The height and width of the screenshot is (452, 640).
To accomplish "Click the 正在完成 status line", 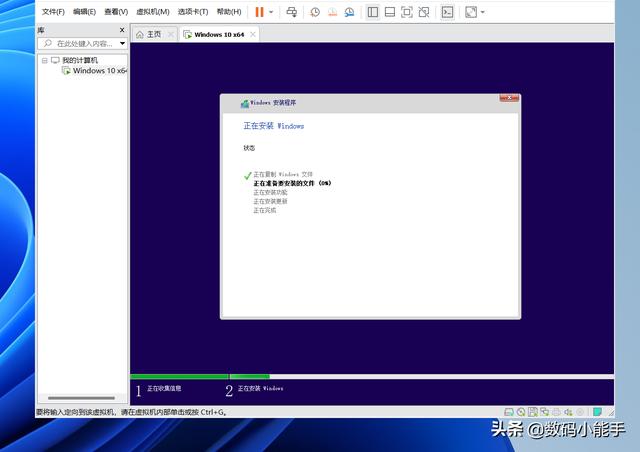I will click(x=264, y=210).
